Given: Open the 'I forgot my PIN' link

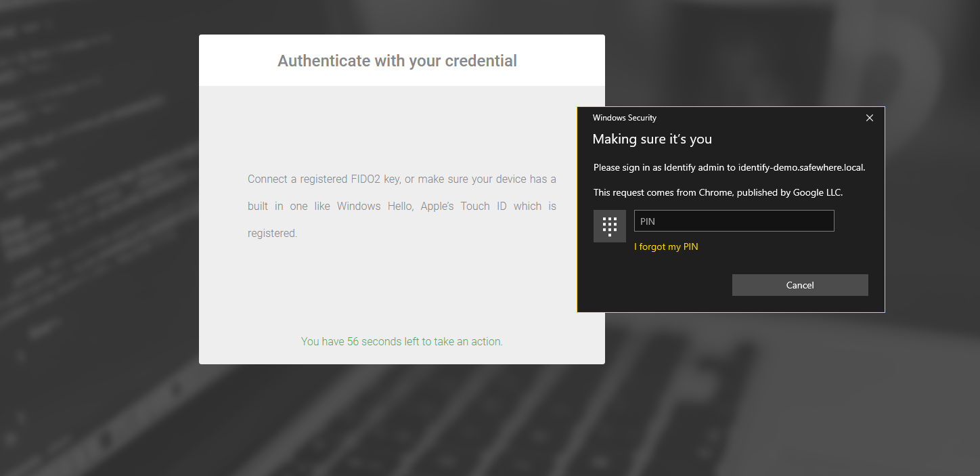Looking at the screenshot, I should (x=666, y=247).
